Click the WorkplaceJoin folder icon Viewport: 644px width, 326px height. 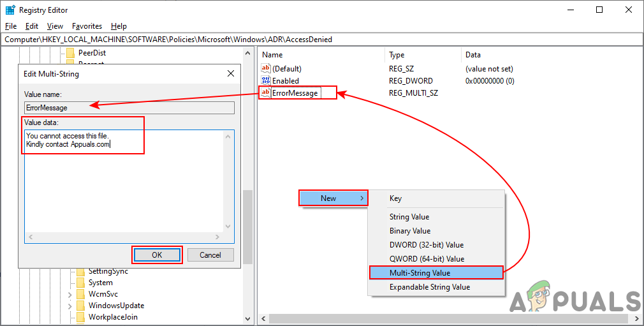(80, 317)
